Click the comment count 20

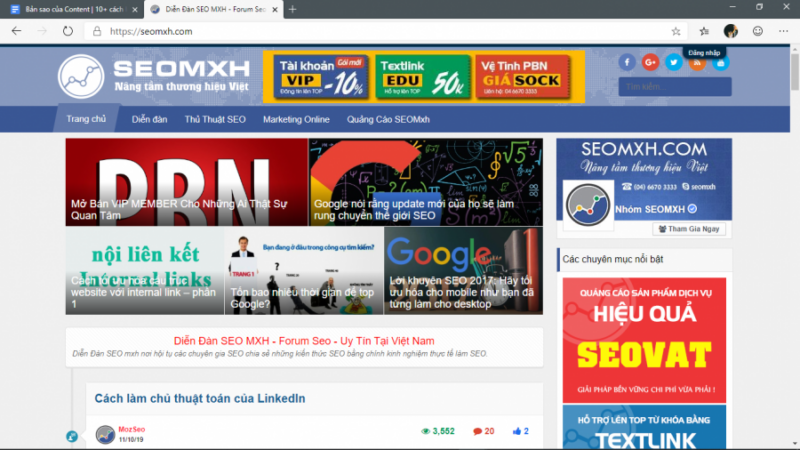click(484, 431)
